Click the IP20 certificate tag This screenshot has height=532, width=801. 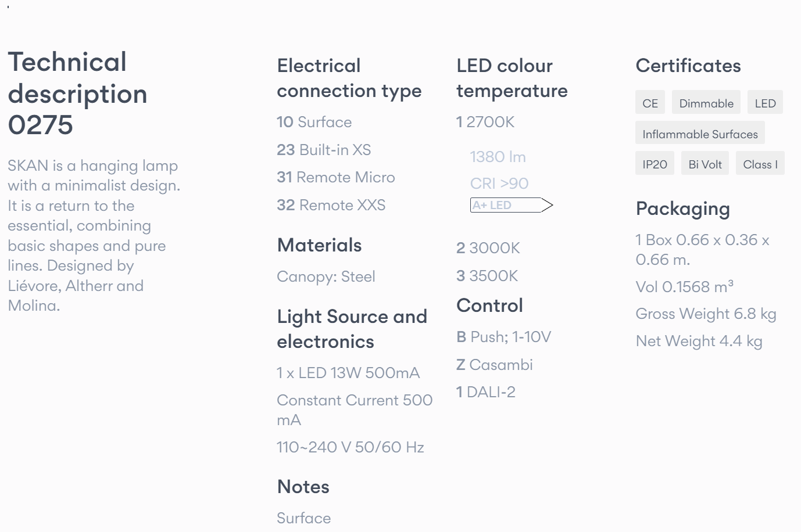pos(655,164)
